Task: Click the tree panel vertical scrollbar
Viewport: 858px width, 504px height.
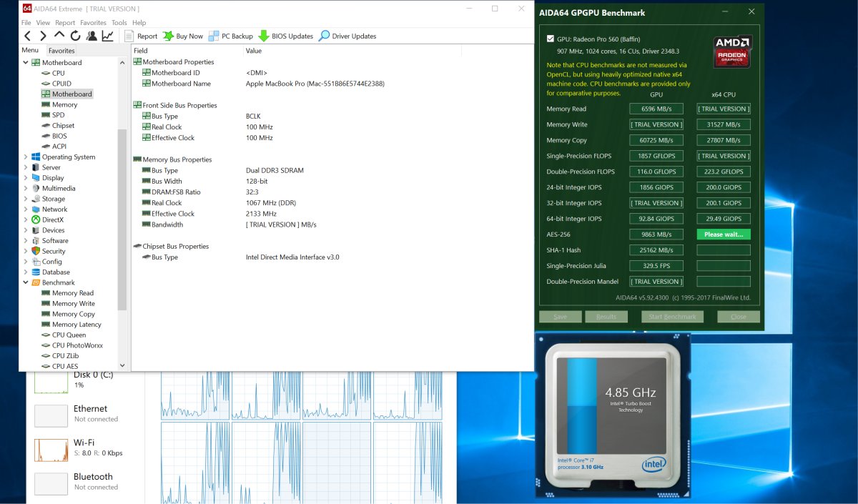Action: (x=122, y=219)
